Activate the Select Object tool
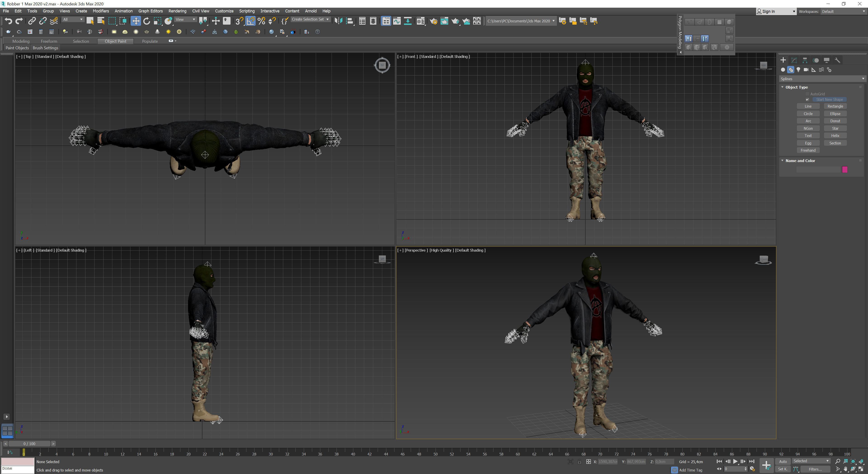This screenshot has width=868, height=474. [90, 21]
